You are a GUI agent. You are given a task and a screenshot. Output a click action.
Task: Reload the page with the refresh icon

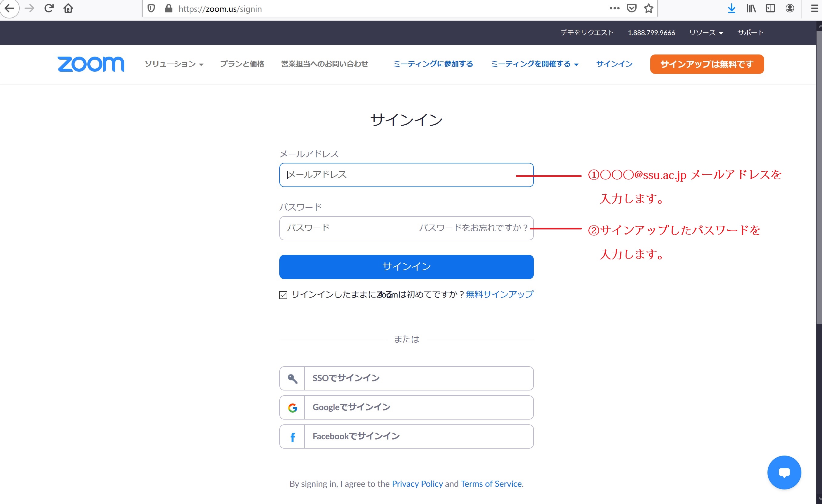point(49,8)
